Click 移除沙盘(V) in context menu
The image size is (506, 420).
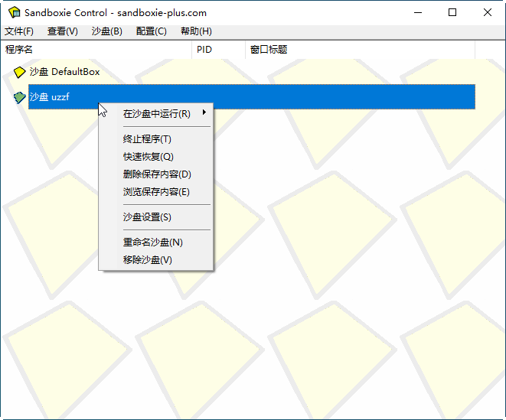156,260
